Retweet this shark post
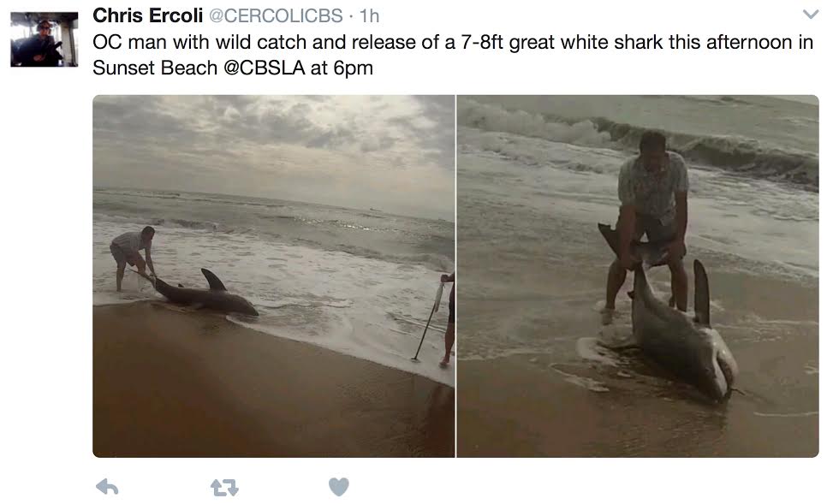Screen dimensions: 827x504 [x=224, y=487]
